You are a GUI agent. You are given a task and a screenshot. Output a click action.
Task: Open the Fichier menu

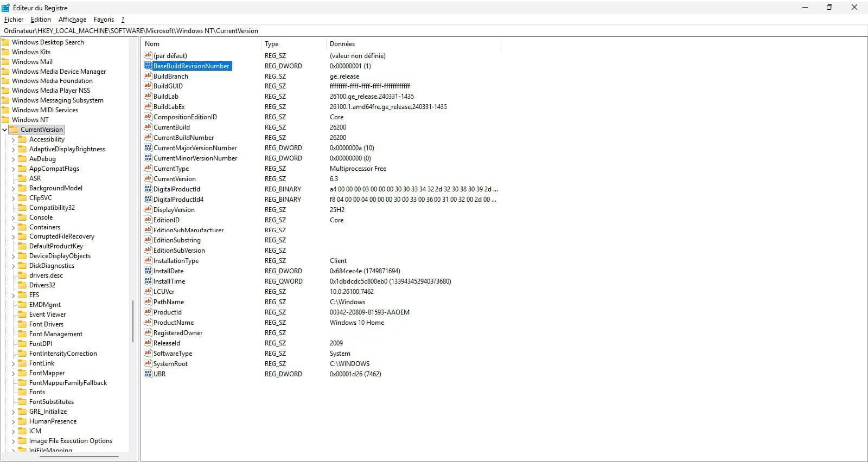click(x=14, y=20)
